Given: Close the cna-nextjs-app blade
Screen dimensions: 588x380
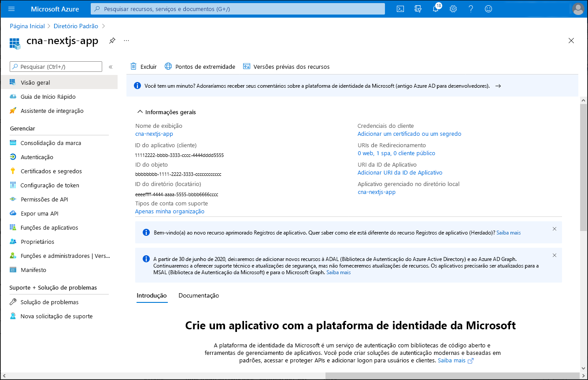Looking at the screenshot, I should 571,41.
